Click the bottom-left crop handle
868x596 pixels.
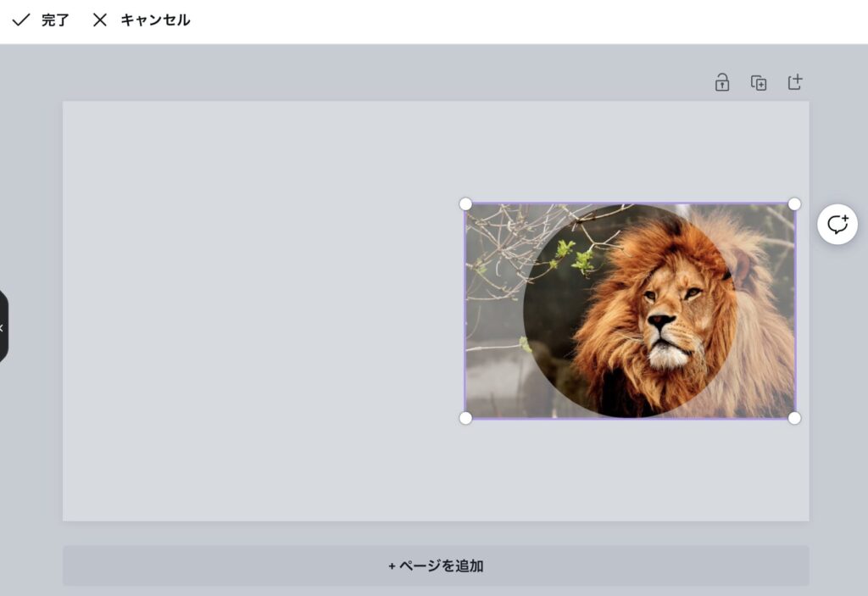[x=465, y=418]
